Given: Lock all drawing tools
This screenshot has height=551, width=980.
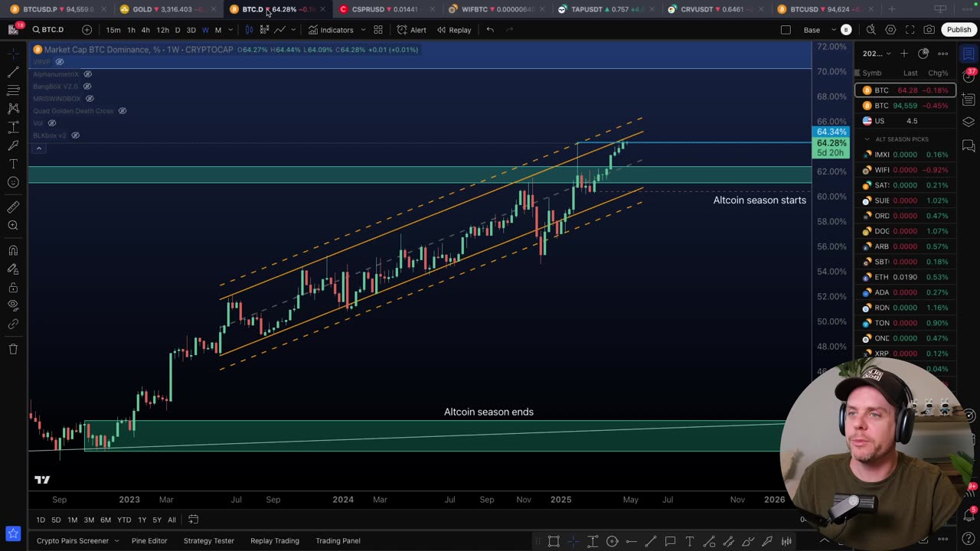Looking at the screenshot, I should click(x=13, y=288).
